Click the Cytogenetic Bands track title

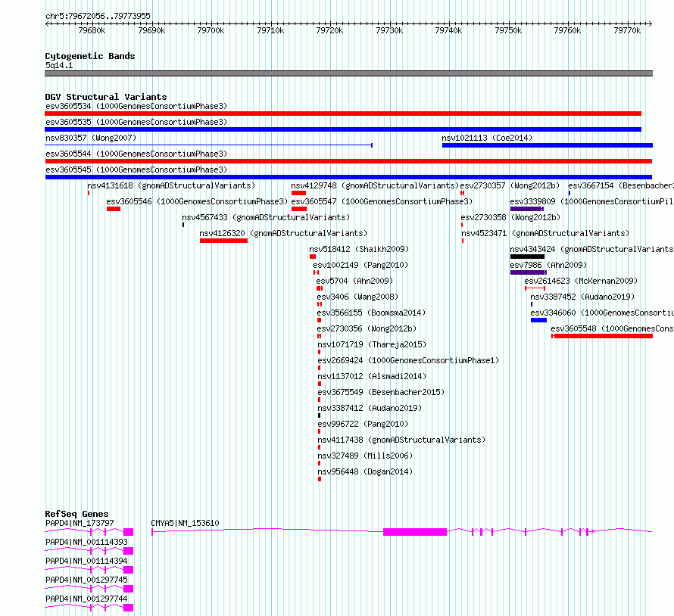(90, 56)
